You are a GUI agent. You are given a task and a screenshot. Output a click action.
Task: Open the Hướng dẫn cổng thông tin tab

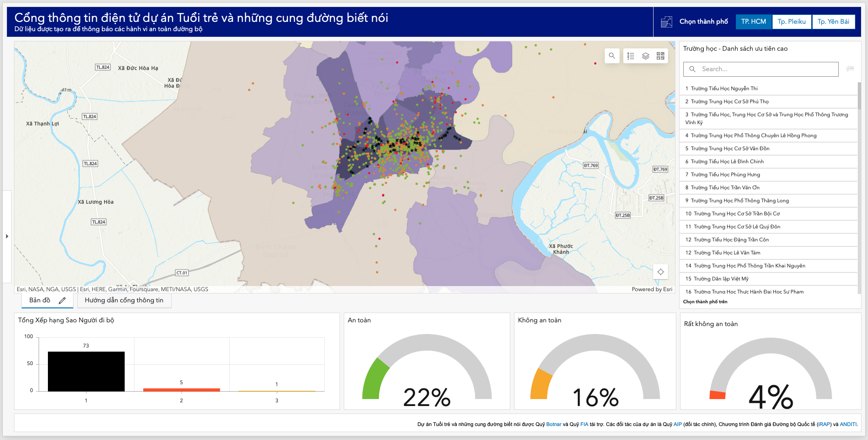point(124,300)
